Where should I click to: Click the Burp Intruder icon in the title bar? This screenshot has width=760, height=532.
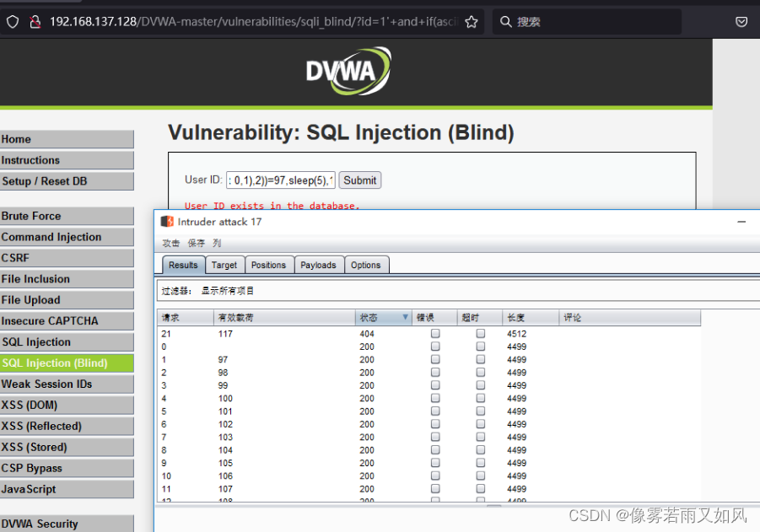click(x=168, y=221)
